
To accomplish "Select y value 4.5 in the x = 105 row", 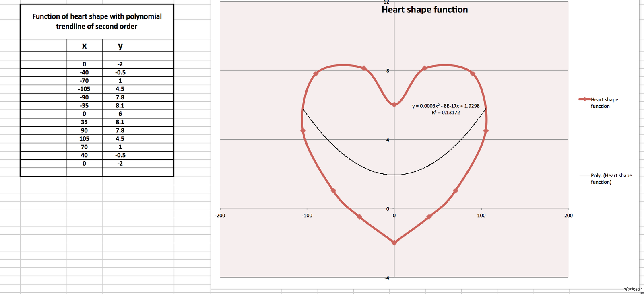I will [120, 139].
